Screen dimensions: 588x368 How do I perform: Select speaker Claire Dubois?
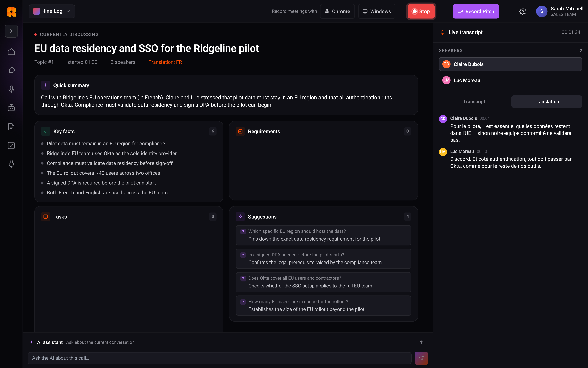point(510,64)
